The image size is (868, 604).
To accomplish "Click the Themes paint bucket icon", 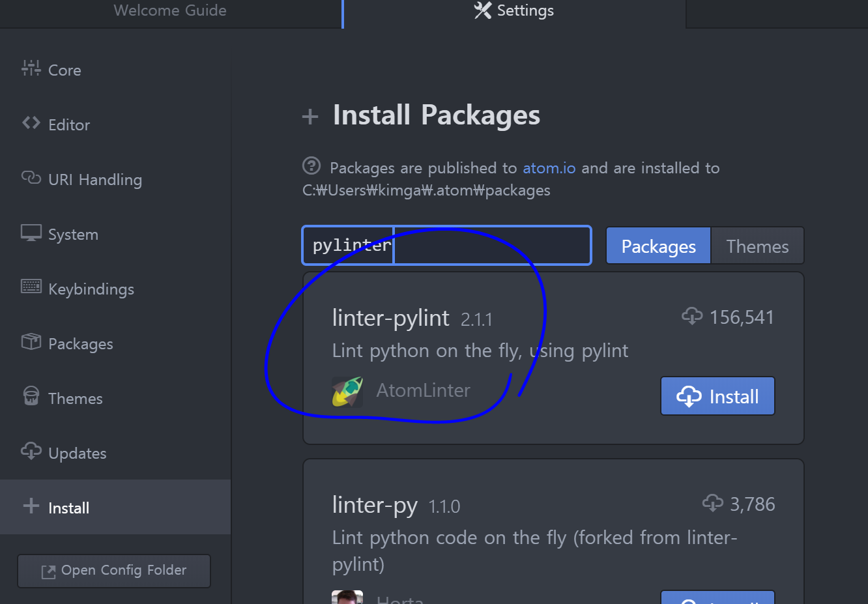I will [x=31, y=395].
